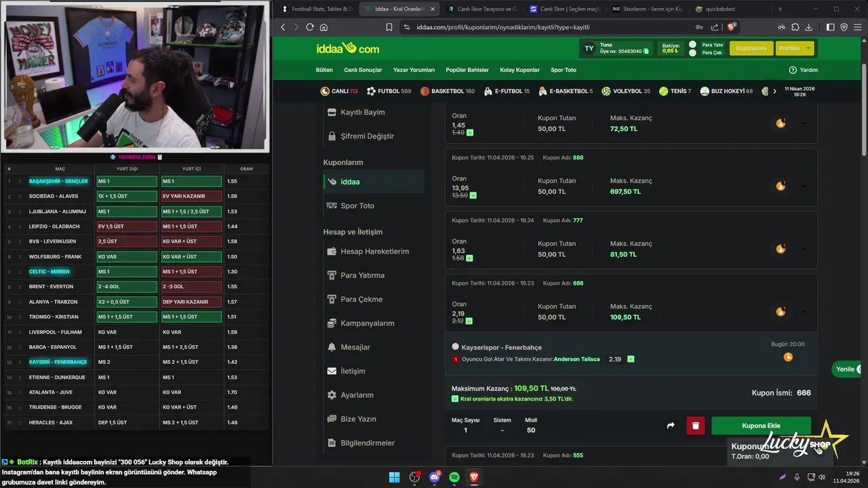868x488 pixels.
Task: Select iddaa under Kuponlarım
Action: [374, 182]
